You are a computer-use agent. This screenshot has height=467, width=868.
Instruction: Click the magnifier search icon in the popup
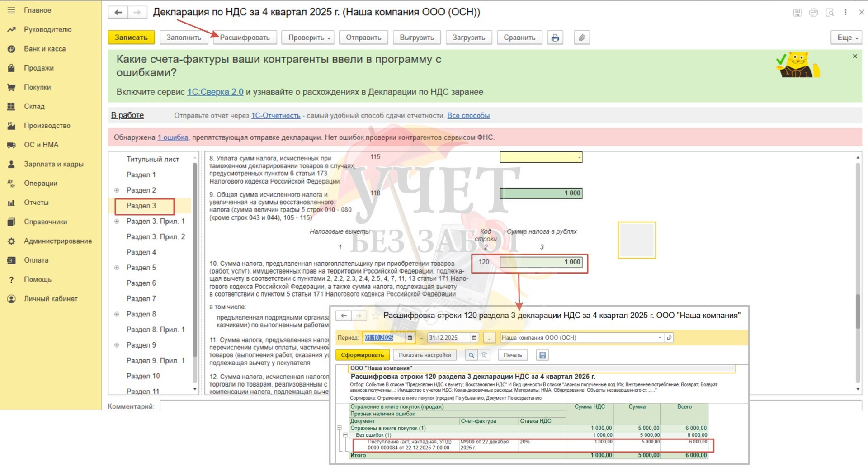[x=471, y=355]
